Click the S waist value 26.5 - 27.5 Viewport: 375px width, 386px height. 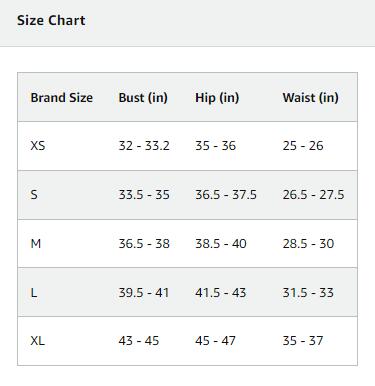[313, 194]
